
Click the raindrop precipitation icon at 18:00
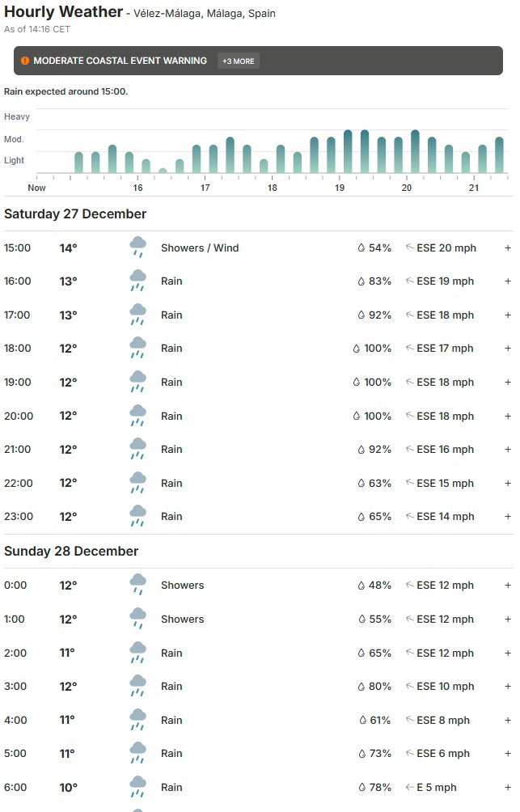click(x=356, y=349)
